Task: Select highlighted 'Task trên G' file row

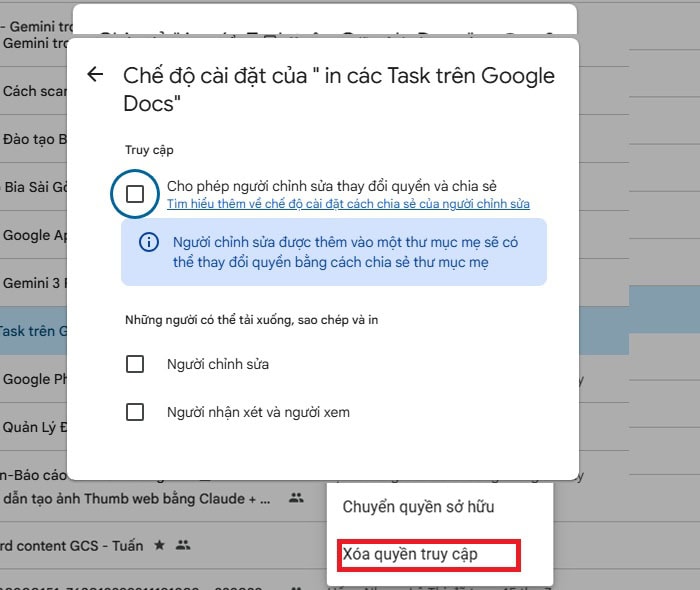Action: 33,331
